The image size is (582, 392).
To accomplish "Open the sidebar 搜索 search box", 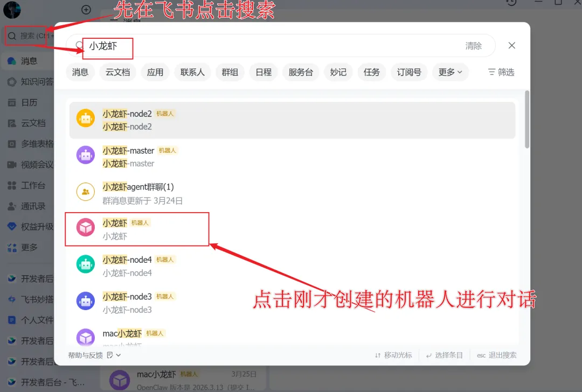I will (29, 36).
